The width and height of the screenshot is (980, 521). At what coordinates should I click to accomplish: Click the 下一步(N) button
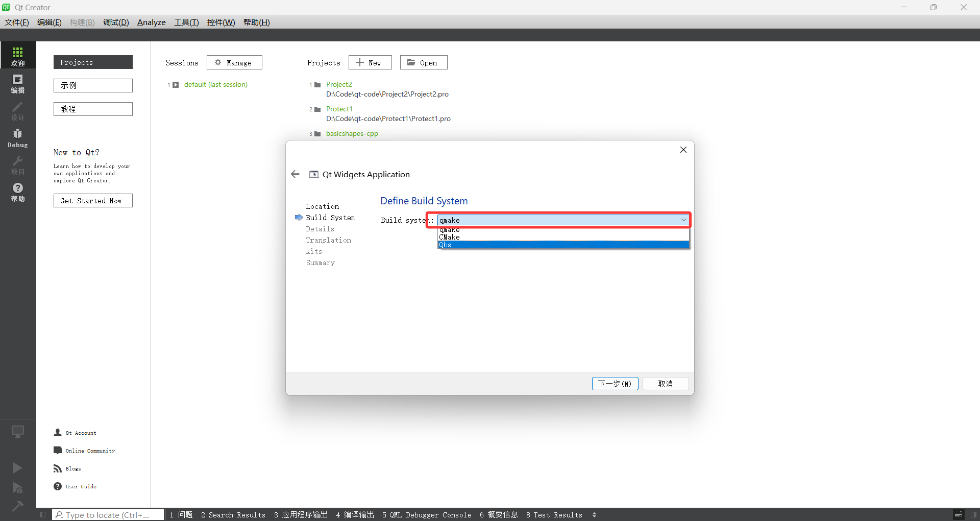[615, 384]
